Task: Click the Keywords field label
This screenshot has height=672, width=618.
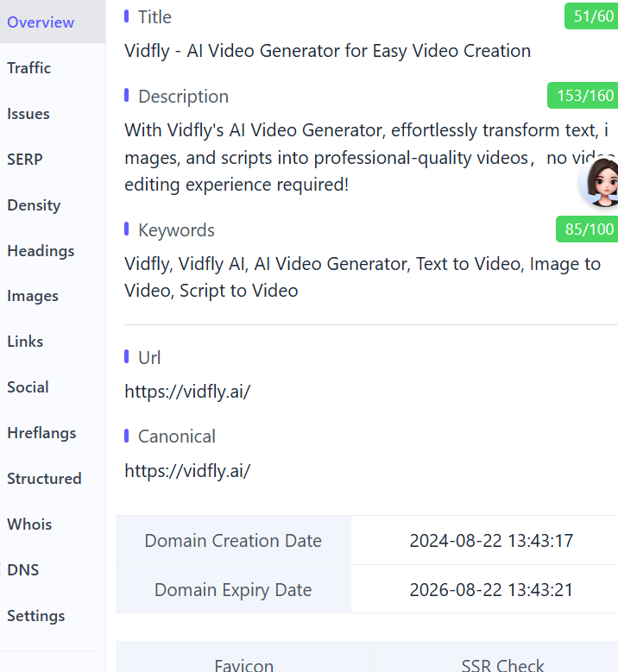Action: coord(176,230)
